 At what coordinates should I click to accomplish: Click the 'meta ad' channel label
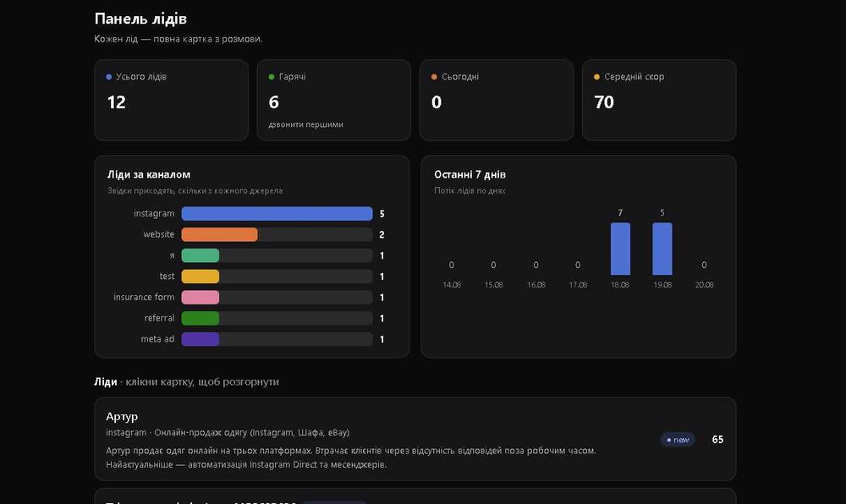click(x=157, y=339)
